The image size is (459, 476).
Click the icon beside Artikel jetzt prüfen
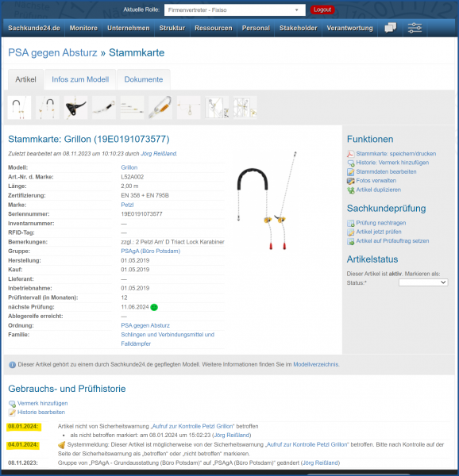click(350, 232)
